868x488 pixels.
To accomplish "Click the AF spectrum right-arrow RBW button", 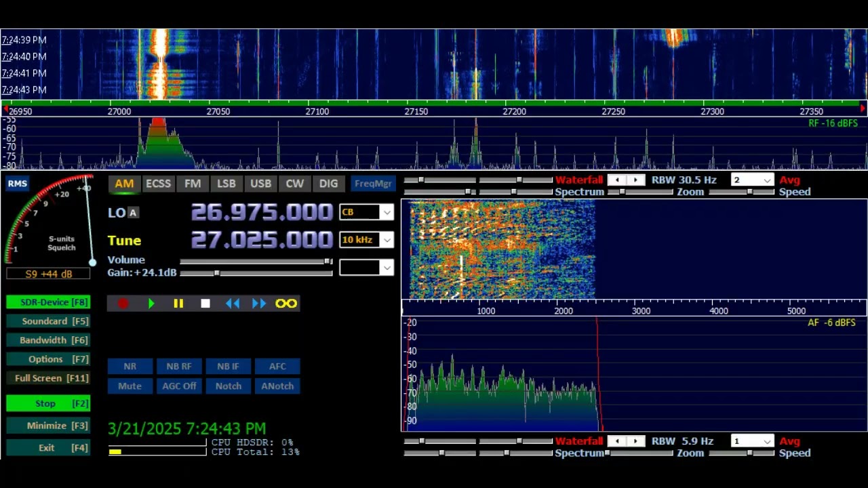I will click(x=635, y=441).
